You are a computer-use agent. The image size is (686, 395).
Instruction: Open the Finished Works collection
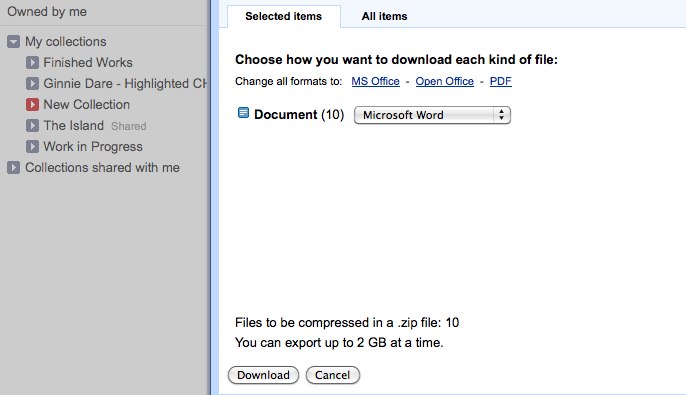click(x=88, y=63)
